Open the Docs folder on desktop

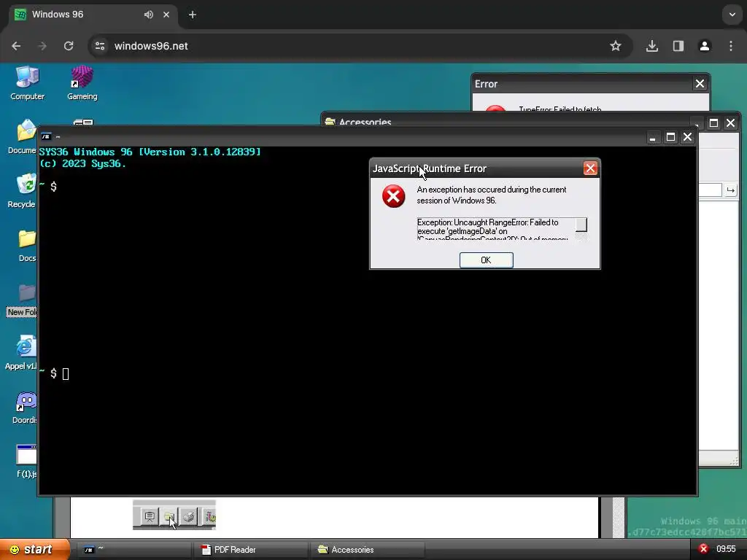coord(27,245)
